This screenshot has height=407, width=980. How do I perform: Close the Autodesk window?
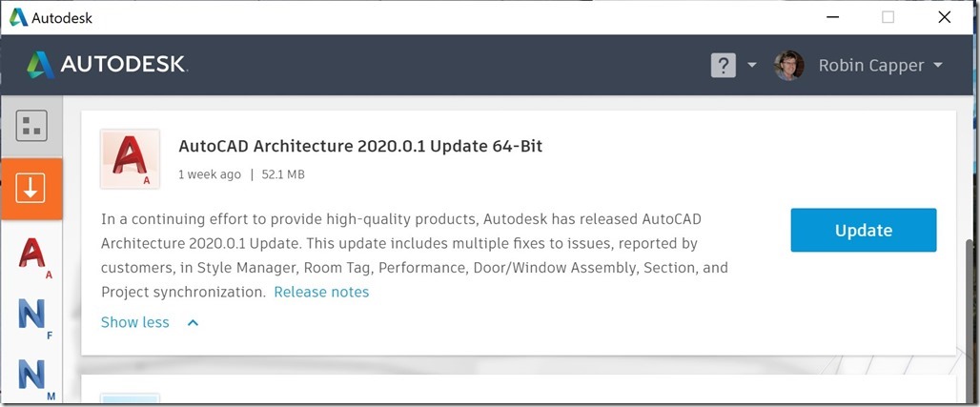944,17
